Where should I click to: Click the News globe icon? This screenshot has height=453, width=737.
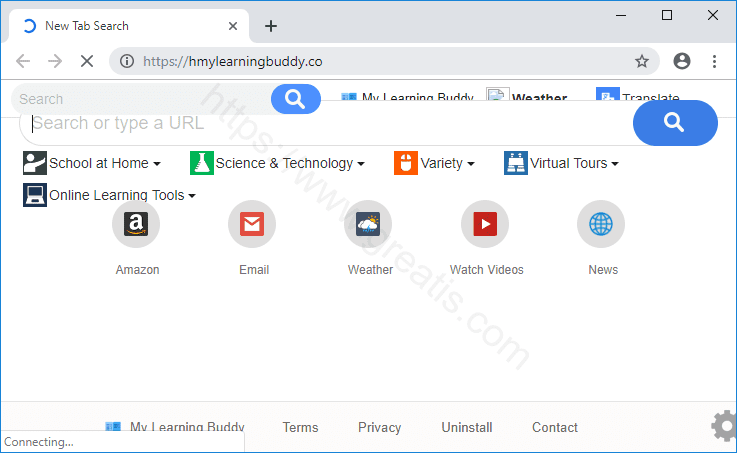(x=601, y=224)
